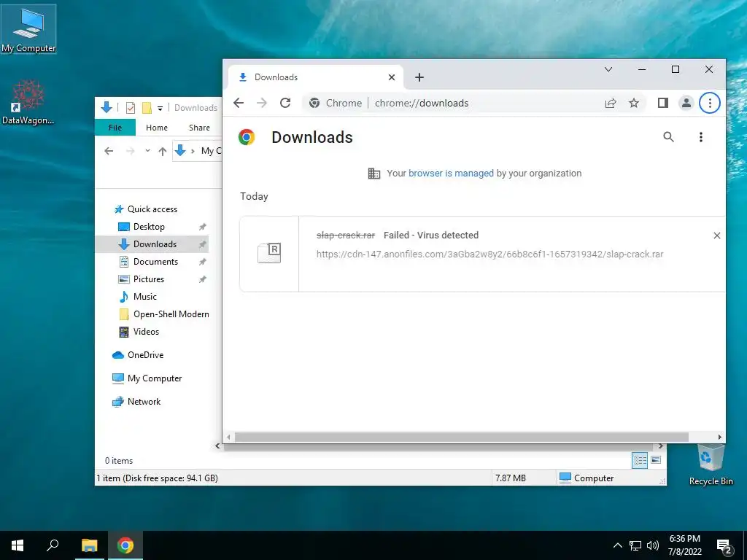Click the slap-crack.rar source URL
This screenshot has height=560, width=747.
click(489, 254)
